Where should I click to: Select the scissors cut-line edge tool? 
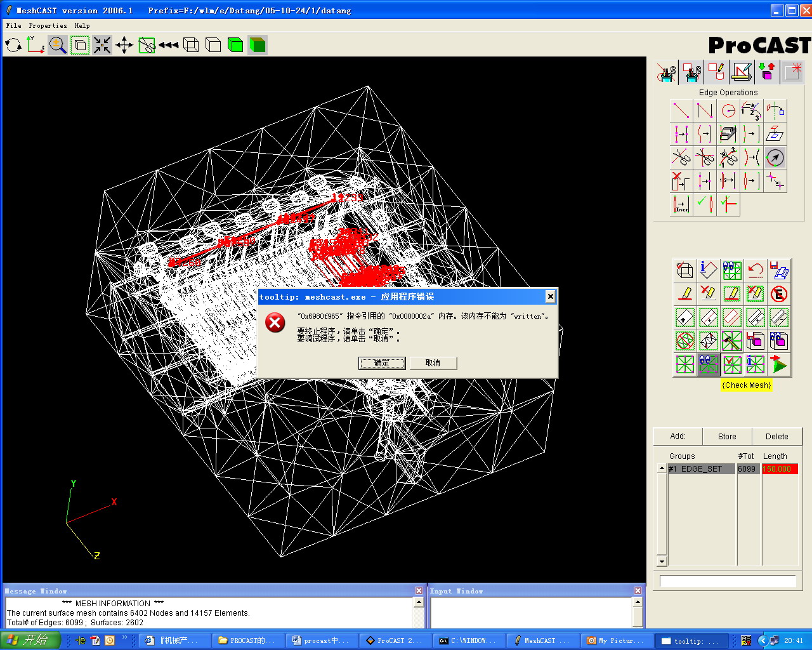click(x=681, y=157)
